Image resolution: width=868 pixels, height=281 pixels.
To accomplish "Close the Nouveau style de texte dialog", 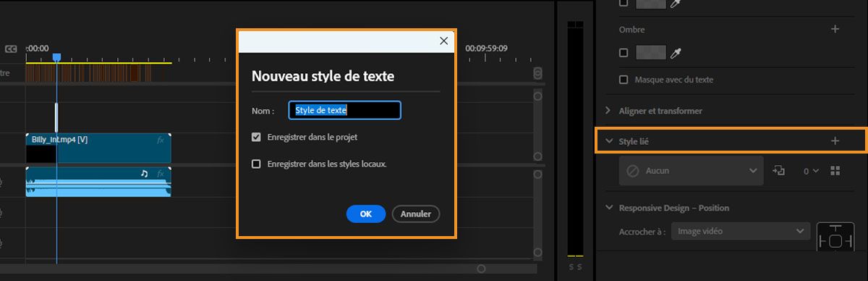I will (x=443, y=41).
